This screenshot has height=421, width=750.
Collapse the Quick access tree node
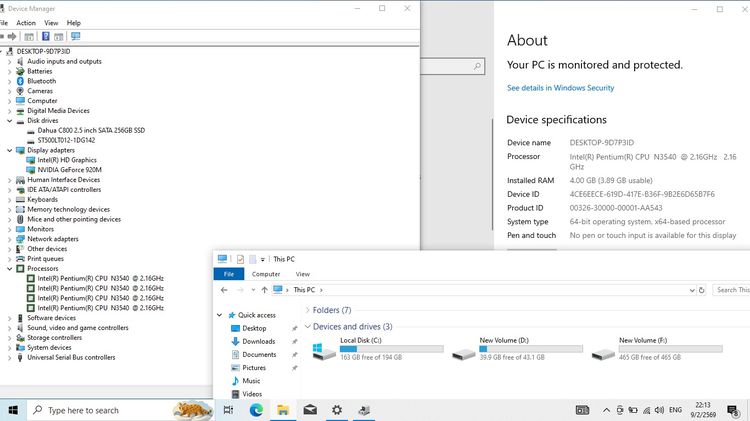220,315
